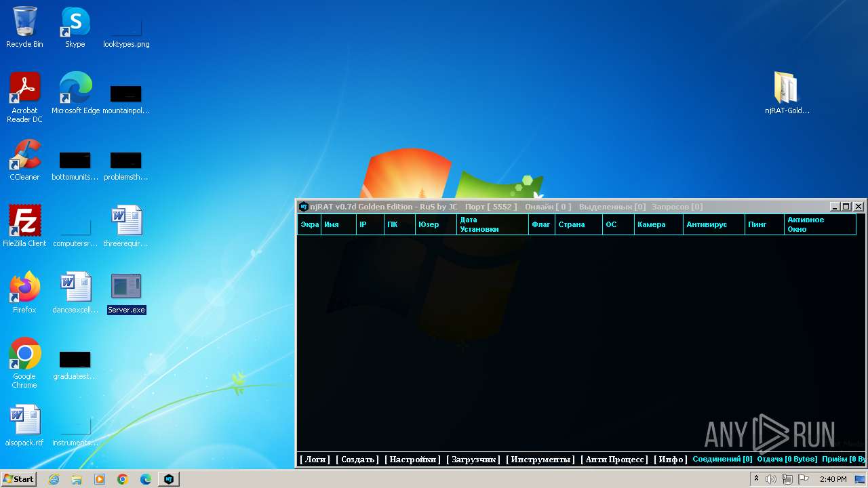Select the Server.exe desktop file
This screenshot has height=488, width=868.
pyautogui.click(x=126, y=293)
